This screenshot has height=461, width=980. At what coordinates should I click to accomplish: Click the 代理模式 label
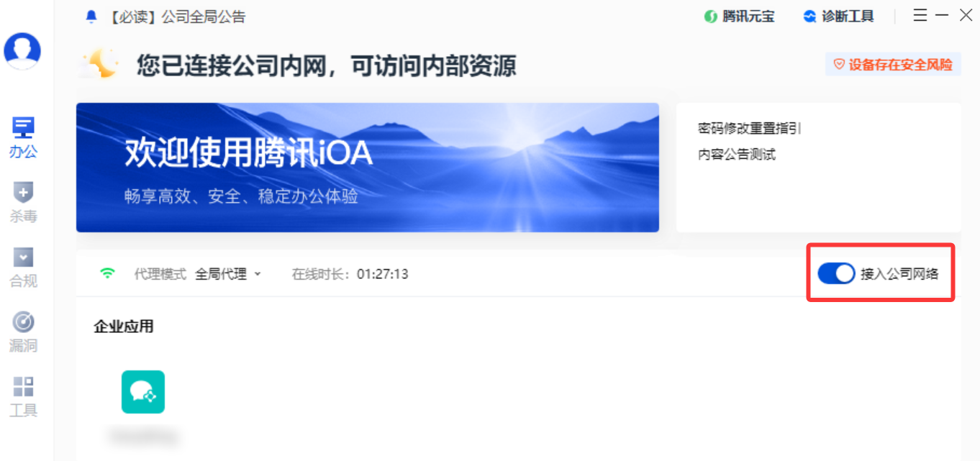point(160,274)
